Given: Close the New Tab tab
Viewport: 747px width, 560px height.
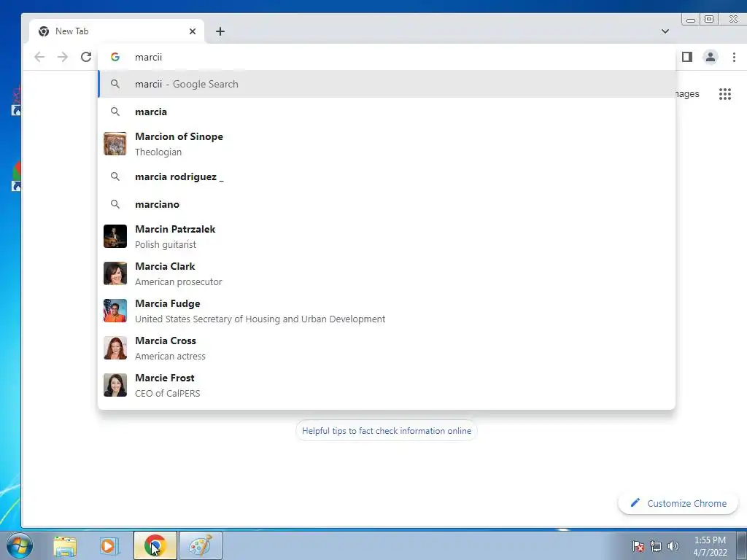Looking at the screenshot, I should click(193, 31).
